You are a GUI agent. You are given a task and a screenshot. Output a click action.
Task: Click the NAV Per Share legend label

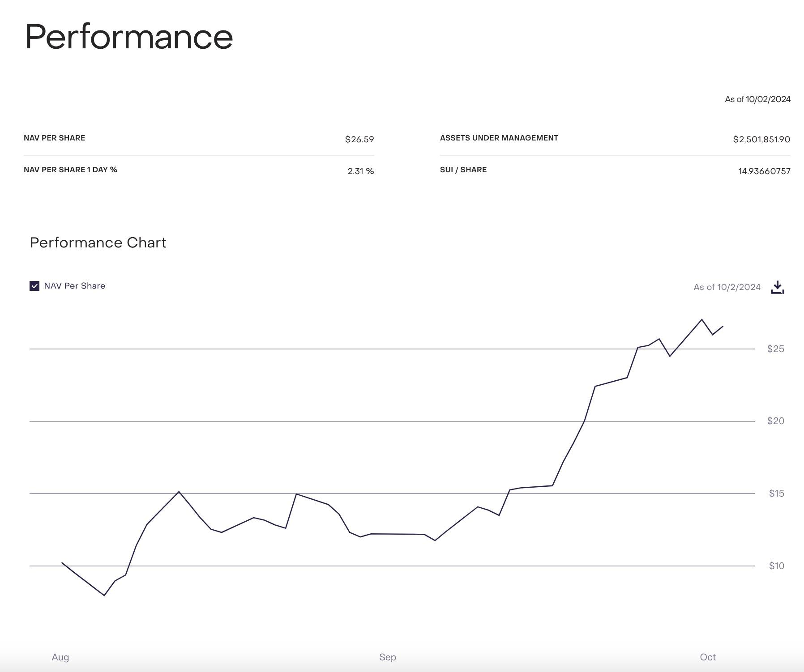click(75, 286)
